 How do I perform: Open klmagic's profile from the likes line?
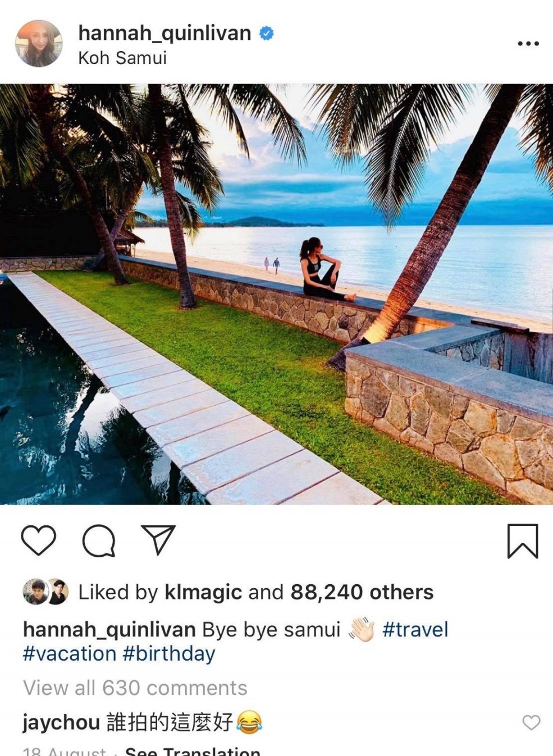coord(203,592)
